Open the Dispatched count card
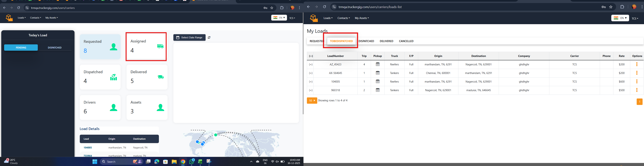 click(x=100, y=77)
